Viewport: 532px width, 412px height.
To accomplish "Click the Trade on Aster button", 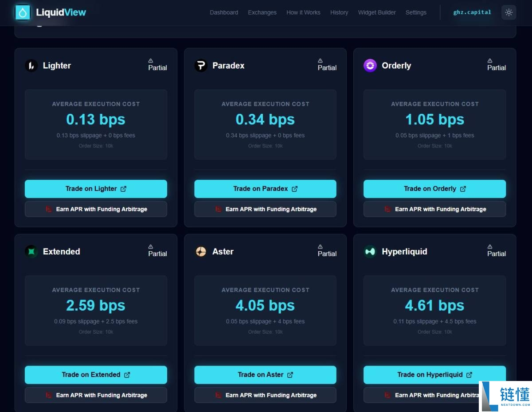I will 265,375.
